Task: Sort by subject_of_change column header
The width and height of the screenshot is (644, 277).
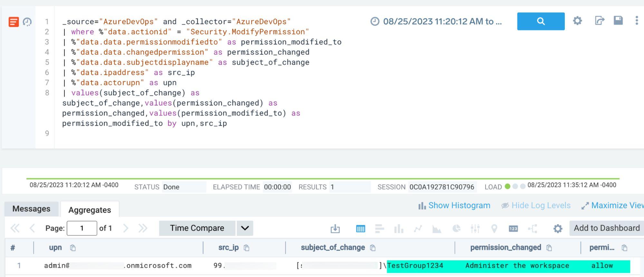Action: click(333, 247)
